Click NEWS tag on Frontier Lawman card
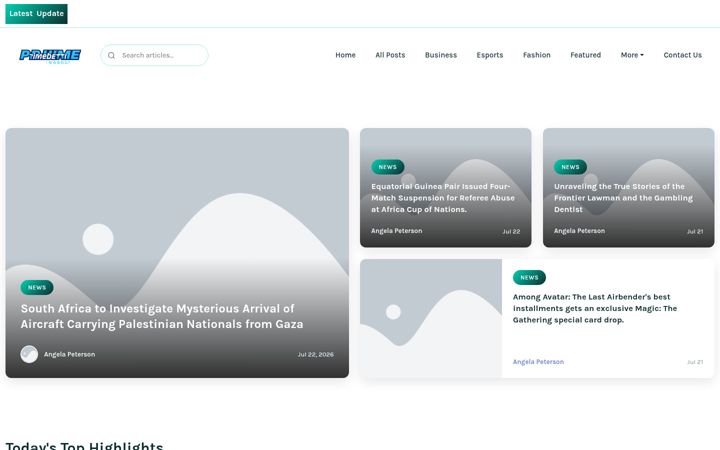Screen dimensions: 720x450 coord(570,167)
